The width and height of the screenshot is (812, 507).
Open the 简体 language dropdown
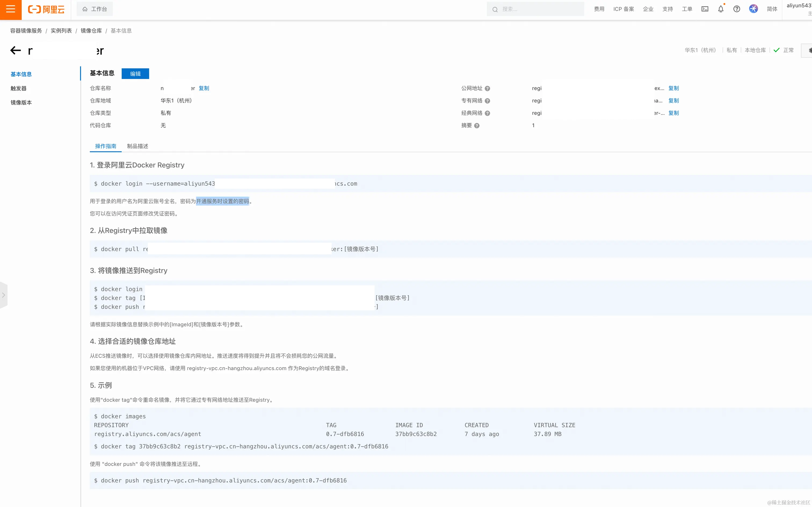click(772, 9)
